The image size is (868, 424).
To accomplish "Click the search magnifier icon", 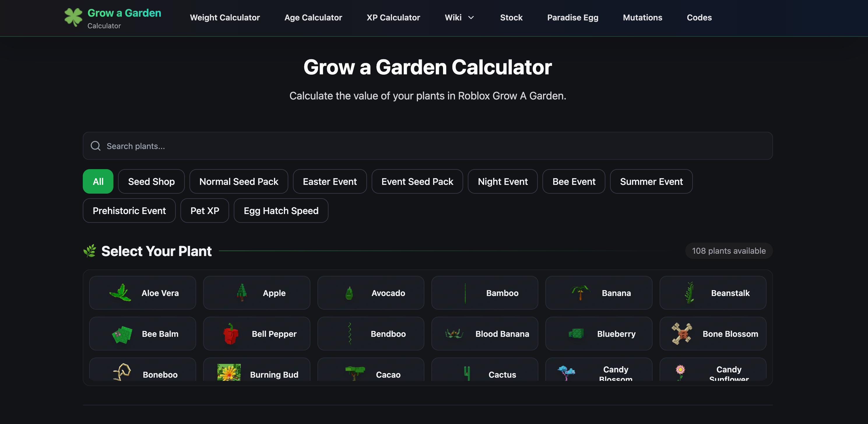I will click(x=96, y=146).
